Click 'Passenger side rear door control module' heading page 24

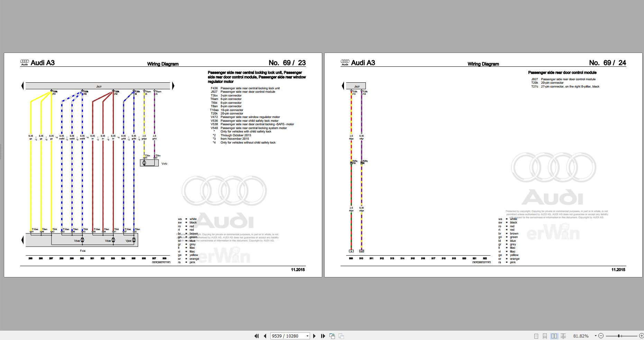(x=562, y=73)
